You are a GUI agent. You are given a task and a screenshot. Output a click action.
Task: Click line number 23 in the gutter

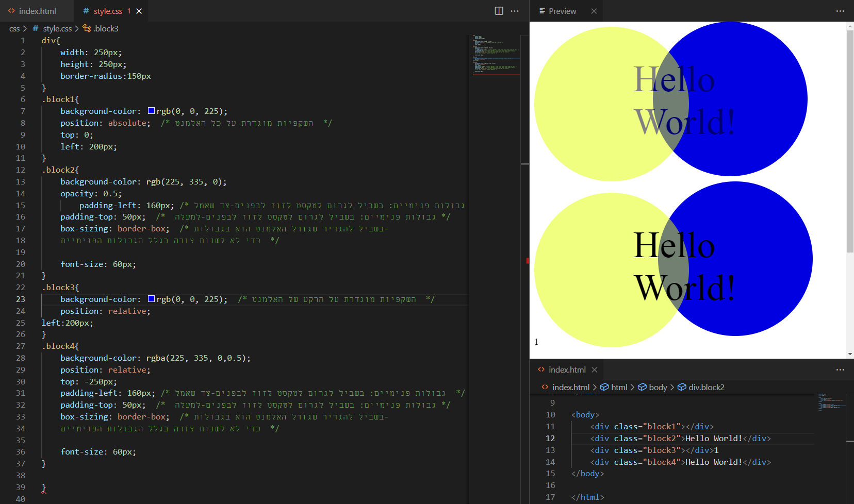[x=21, y=299]
